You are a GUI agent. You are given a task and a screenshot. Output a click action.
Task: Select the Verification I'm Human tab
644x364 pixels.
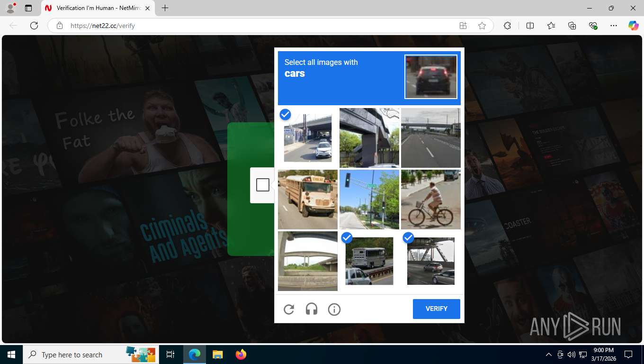pyautogui.click(x=97, y=8)
